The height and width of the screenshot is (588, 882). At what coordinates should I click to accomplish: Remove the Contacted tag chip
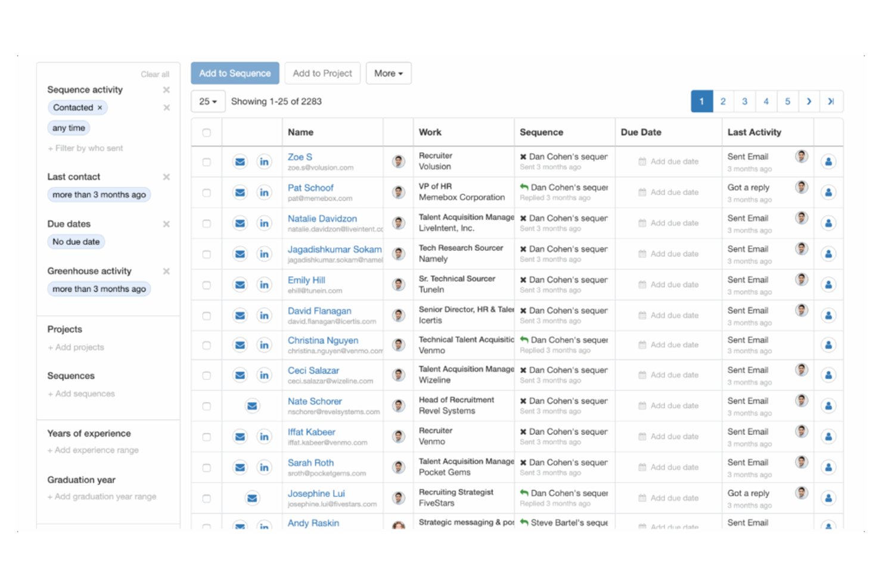[x=100, y=108]
